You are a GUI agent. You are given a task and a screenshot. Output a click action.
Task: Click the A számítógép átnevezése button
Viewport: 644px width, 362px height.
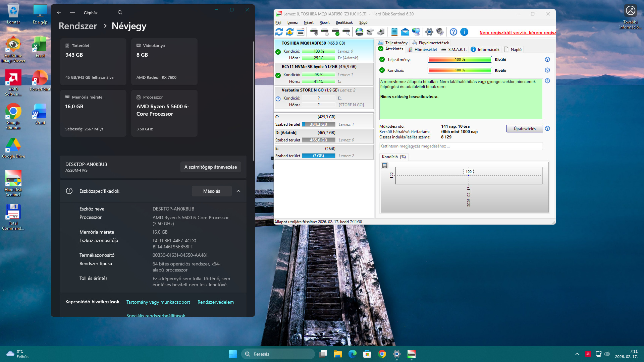tap(210, 167)
